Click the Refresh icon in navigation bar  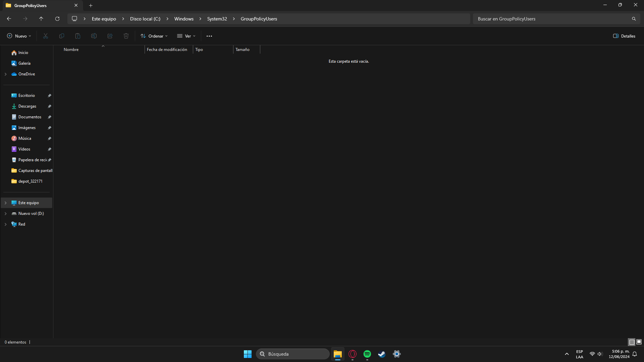coord(57,19)
